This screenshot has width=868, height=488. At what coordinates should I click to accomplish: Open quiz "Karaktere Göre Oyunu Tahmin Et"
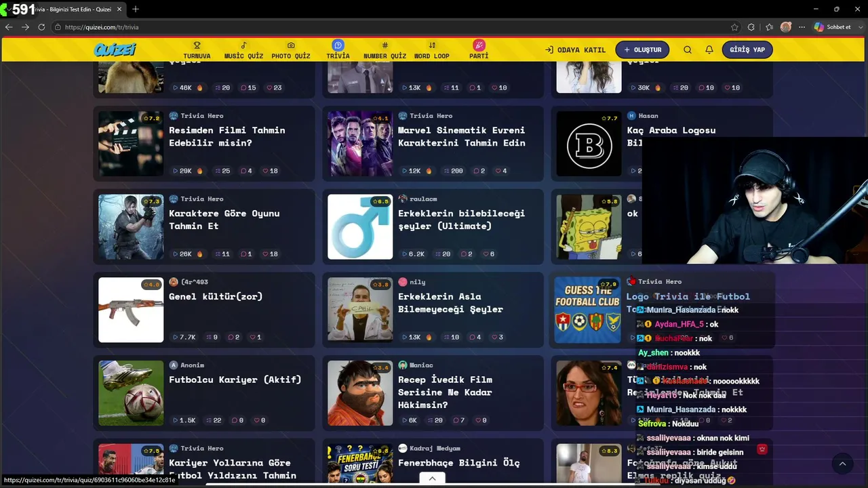[x=224, y=220]
